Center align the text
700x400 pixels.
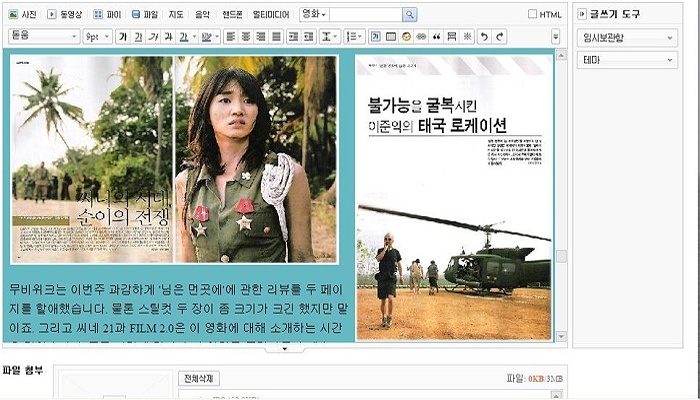click(x=246, y=37)
